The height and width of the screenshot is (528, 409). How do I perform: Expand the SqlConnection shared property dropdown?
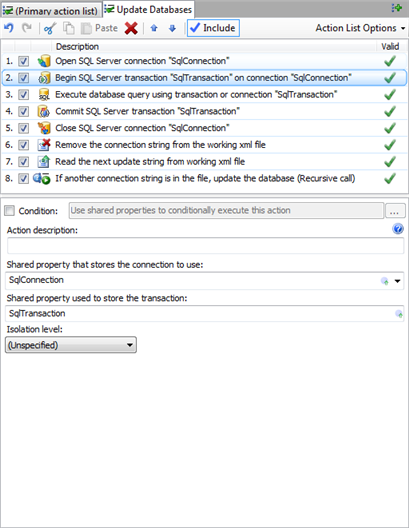coord(398,281)
